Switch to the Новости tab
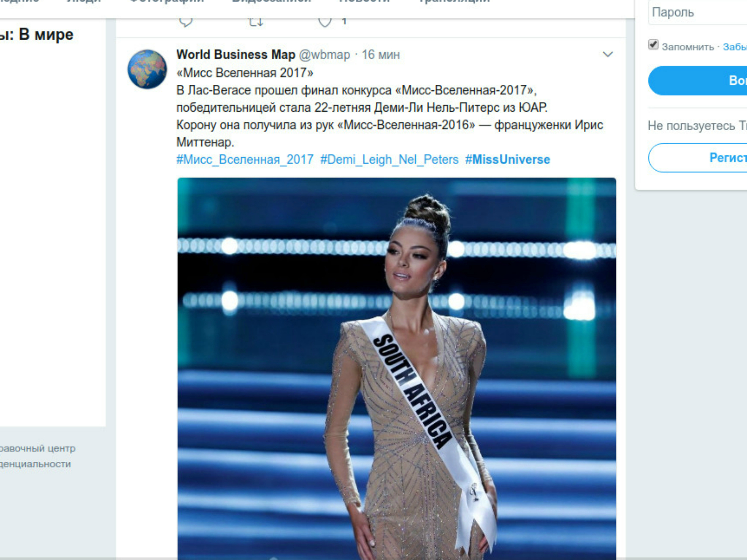Image resolution: width=747 pixels, height=560 pixels. click(364, 2)
